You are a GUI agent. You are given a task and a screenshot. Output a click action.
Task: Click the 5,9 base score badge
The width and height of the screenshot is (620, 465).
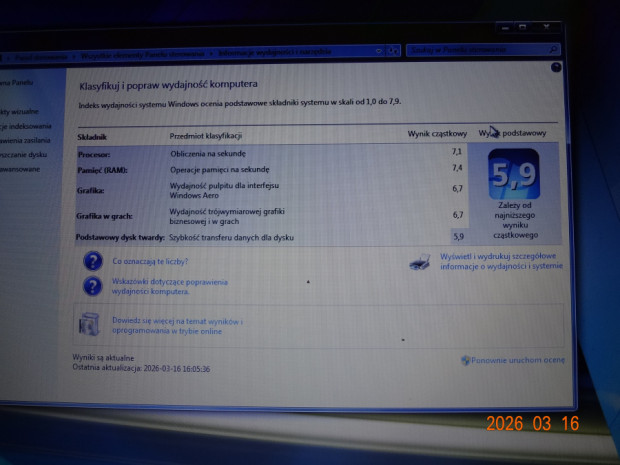(515, 175)
